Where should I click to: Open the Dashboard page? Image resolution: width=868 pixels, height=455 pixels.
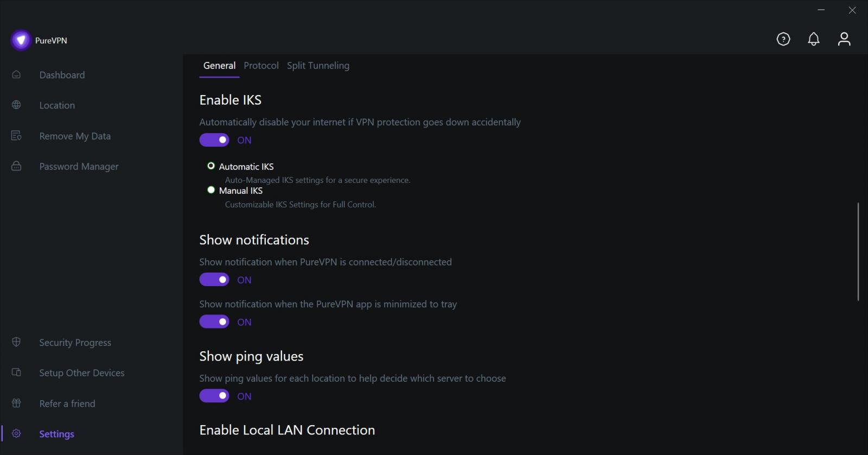click(x=62, y=74)
